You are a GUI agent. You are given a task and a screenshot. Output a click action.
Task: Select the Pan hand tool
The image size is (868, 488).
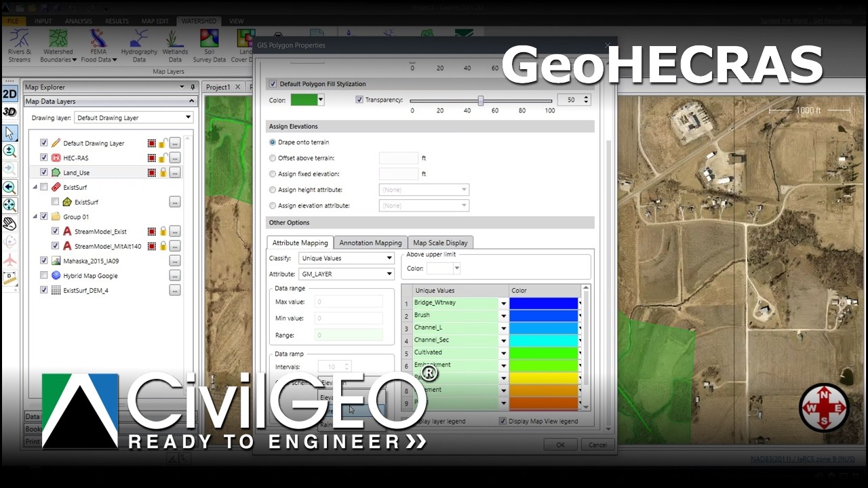(x=9, y=223)
